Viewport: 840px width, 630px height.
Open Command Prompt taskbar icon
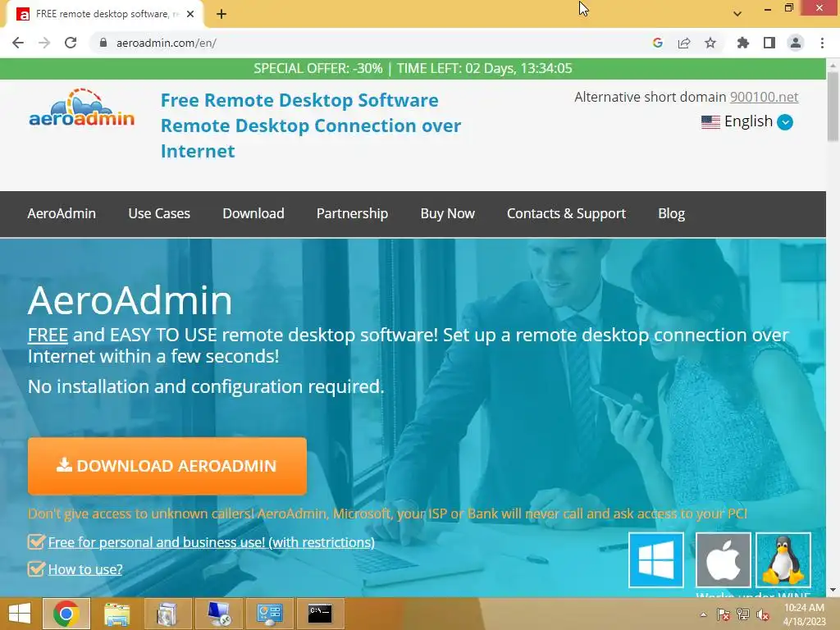pyautogui.click(x=320, y=614)
